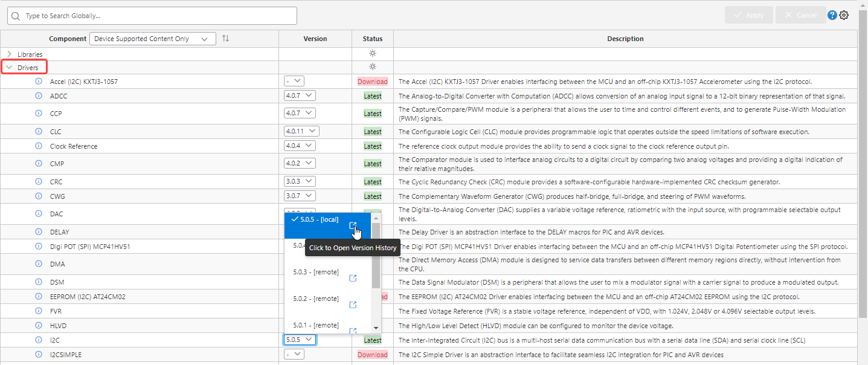Select 5.0.2 - [remote] from version list
The width and height of the screenshot is (868, 365).
[316, 299]
